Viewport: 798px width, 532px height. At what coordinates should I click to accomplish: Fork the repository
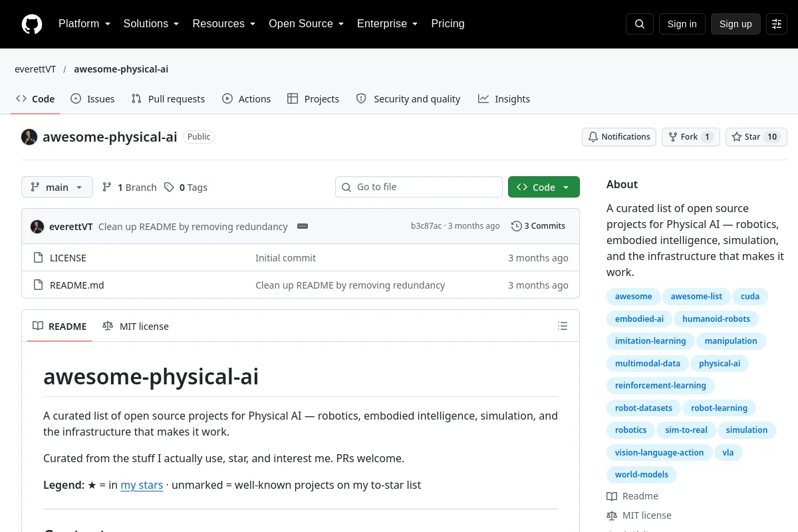(x=690, y=137)
